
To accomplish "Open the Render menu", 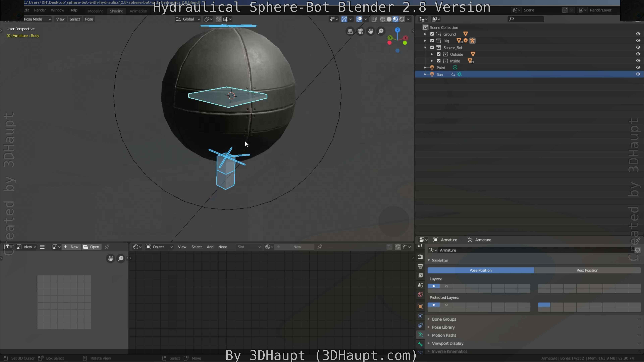I will point(40,10).
